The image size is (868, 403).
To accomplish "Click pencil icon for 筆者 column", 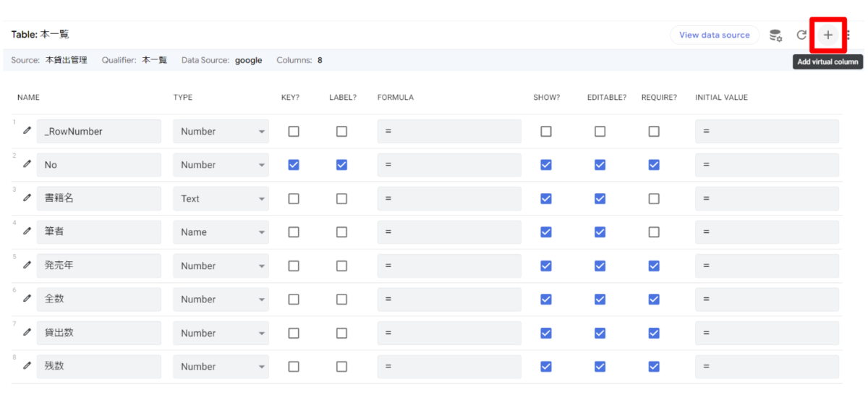I will point(27,232).
